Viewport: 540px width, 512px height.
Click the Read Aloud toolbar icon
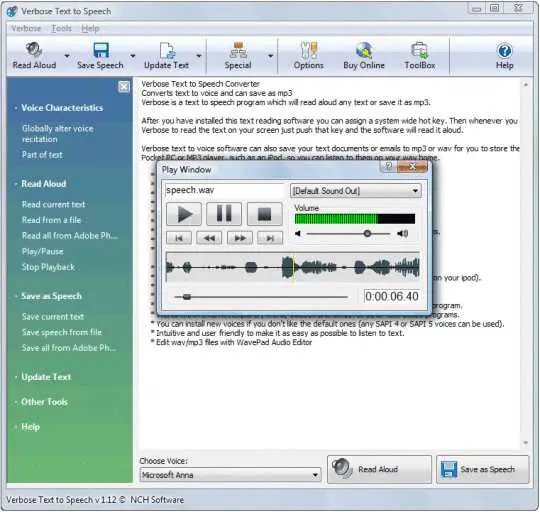click(34, 50)
